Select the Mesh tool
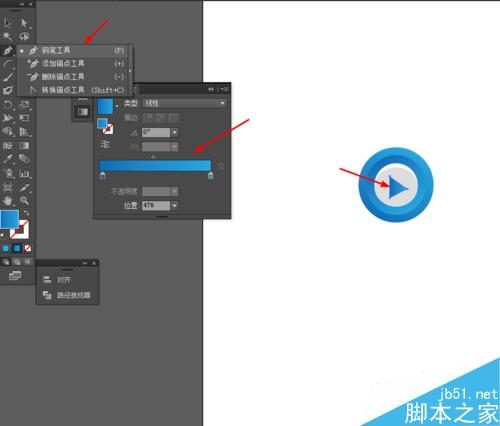The height and width of the screenshot is (426, 500). (8, 145)
